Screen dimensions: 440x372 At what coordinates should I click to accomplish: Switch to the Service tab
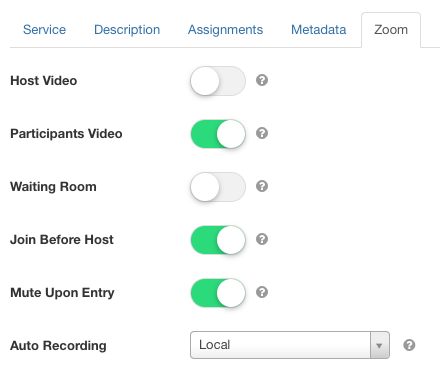[44, 30]
